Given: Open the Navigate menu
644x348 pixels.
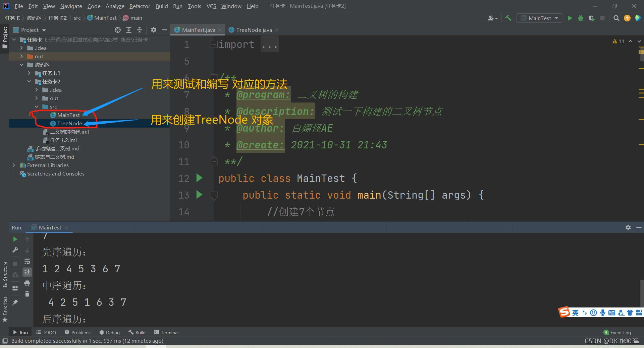Looking at the screenshot, I should (x=71, y=6).
